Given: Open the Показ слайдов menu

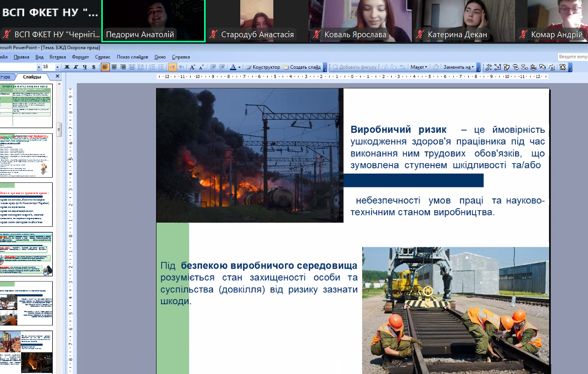Looking at the screenshot, I should 132,57.
